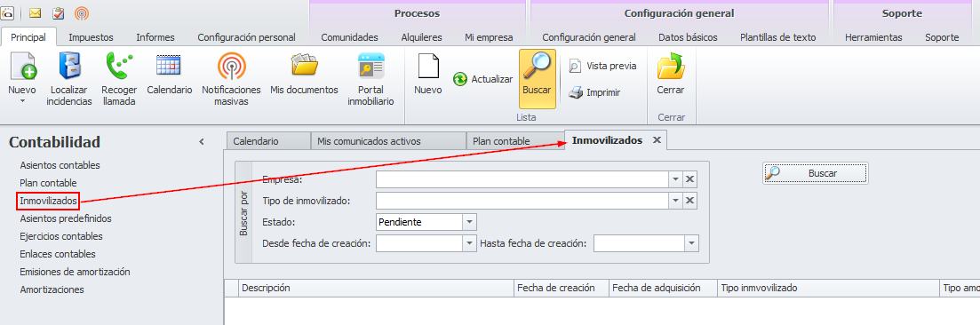Open Asientos contables in sidebar
The width and height of the screenshot is (980, 325).
tap(60, 165)
